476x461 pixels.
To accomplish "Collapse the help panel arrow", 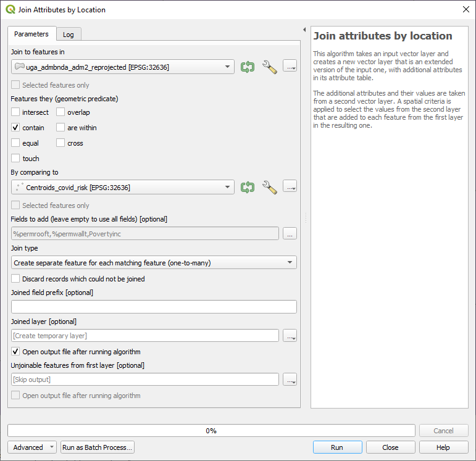I will 304,30.
